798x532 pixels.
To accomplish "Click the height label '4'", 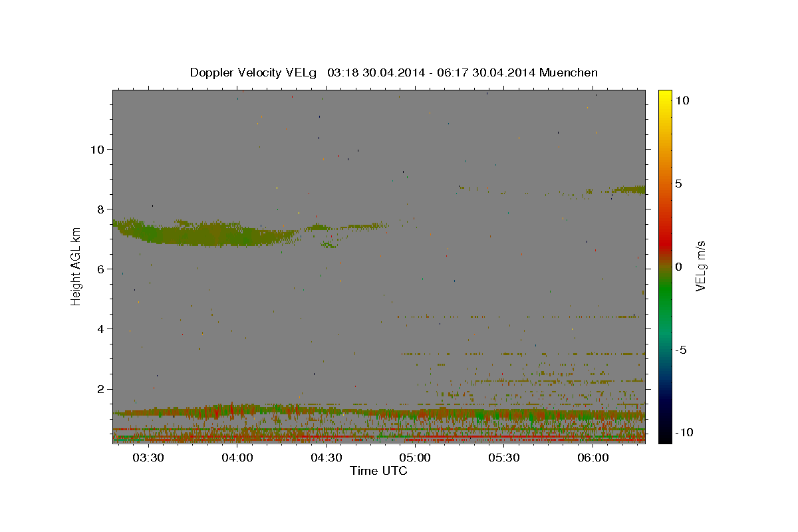I will (x=100, y=329).
